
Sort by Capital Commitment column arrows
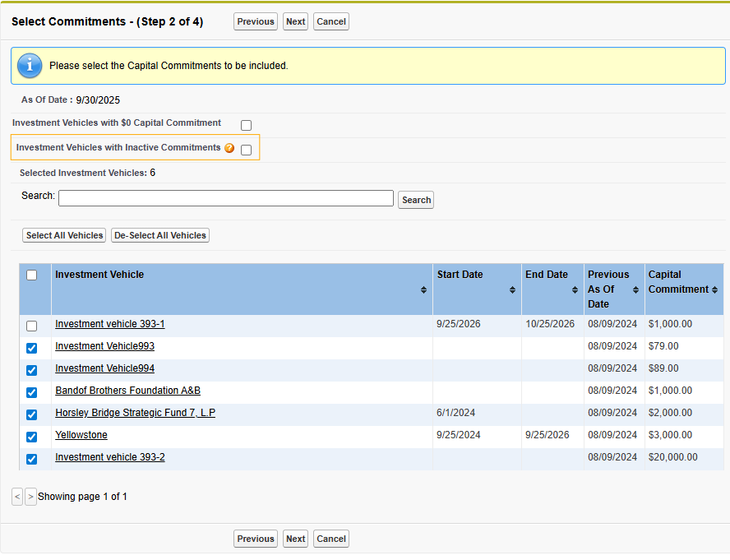click(715, 289)
